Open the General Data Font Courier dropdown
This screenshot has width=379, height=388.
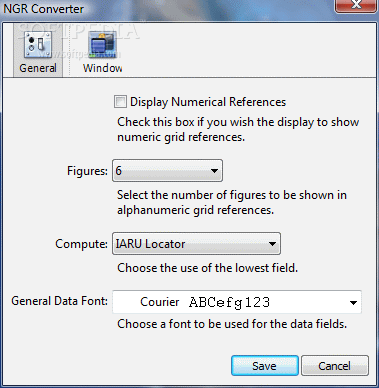pos(237,302)
